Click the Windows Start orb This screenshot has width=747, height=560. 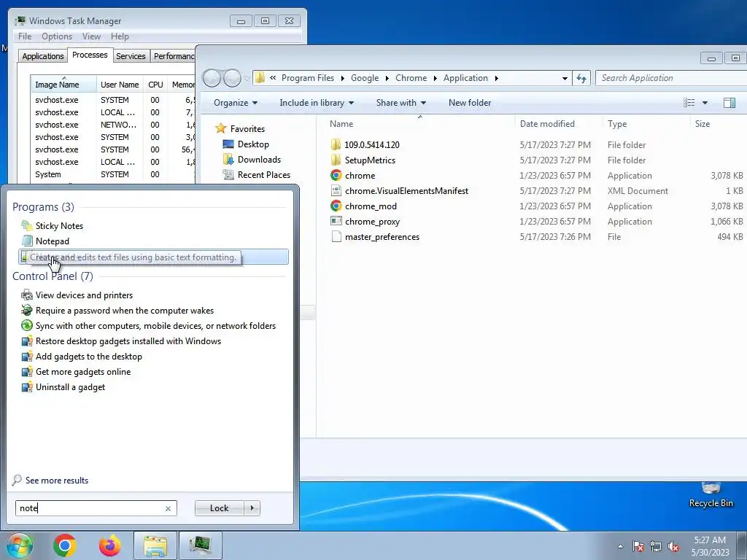(19, 545)
